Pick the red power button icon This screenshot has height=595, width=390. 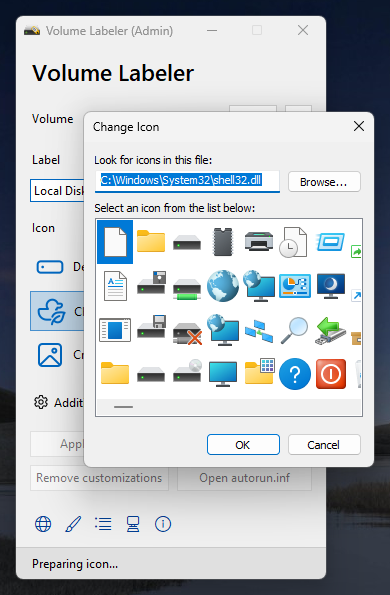(x=331, y=374)
